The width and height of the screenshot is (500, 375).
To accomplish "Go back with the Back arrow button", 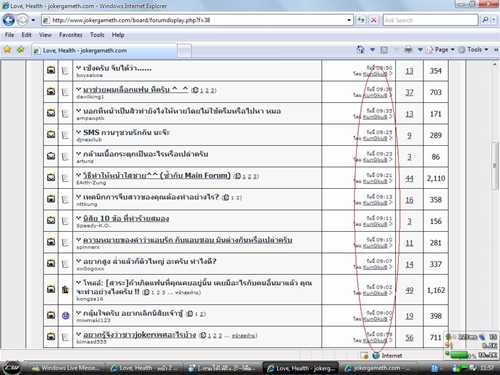I will pyautogui.click(x=8, y=20).
